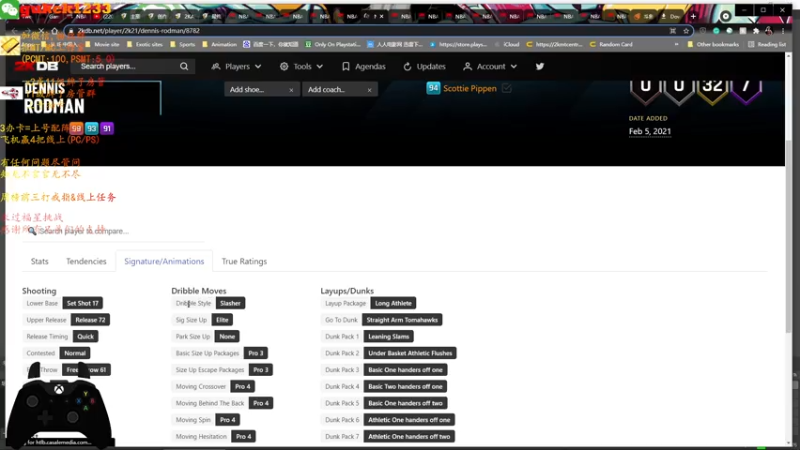Click the Slasher dribble style value
This screenshot has height=450, width=800.
pos(230,303)
